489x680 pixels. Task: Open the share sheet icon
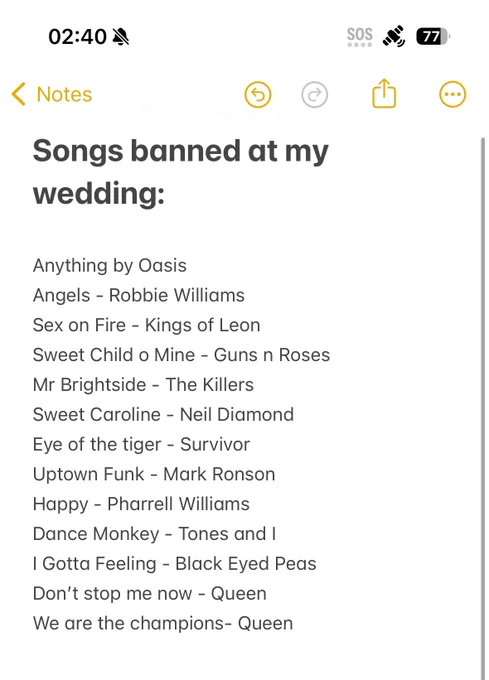384,93
